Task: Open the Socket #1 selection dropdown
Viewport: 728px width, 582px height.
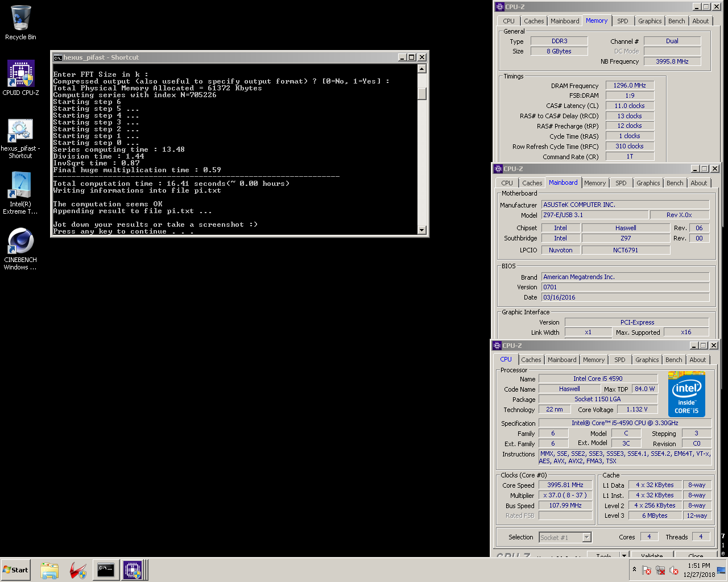Action: (x=565, y=537)
